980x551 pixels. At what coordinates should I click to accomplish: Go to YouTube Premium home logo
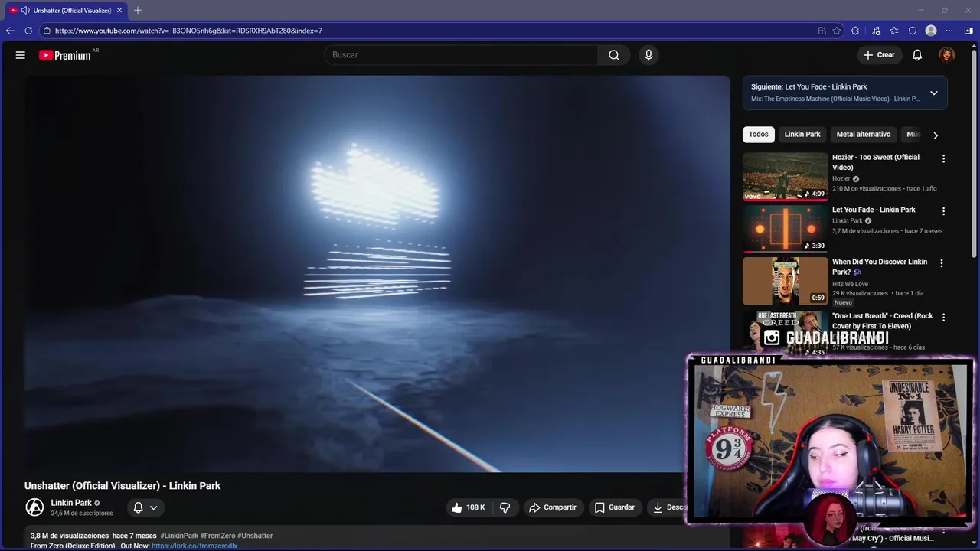click(65, 55)
